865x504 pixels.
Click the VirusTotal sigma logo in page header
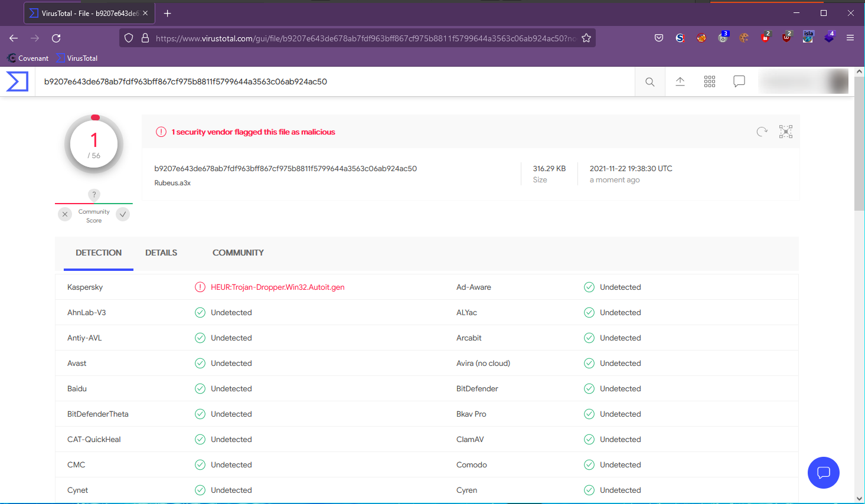[17, 81]
